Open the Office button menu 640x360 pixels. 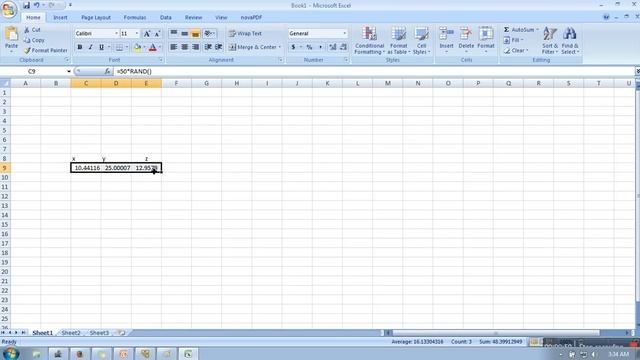pyautogui.click(x=9, y=9)
